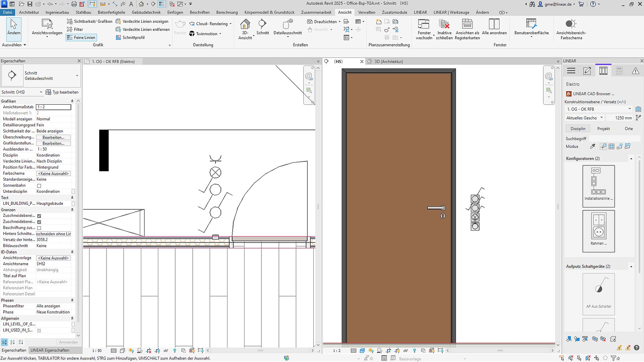Image resolution: width=644 pixels, height=362 pixels.
Task: Click Typ bearbeiten button
Action: point(62,92)
